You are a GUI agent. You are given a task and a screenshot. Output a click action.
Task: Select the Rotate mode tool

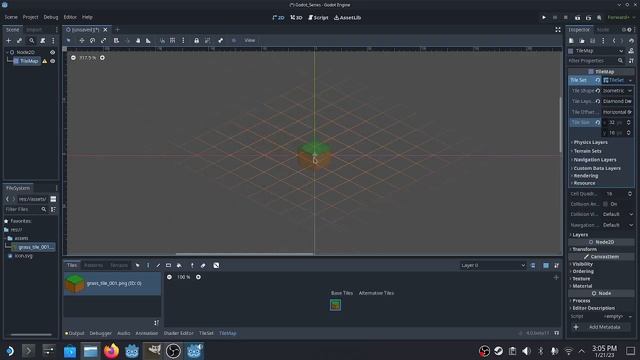tap(93, 40)
